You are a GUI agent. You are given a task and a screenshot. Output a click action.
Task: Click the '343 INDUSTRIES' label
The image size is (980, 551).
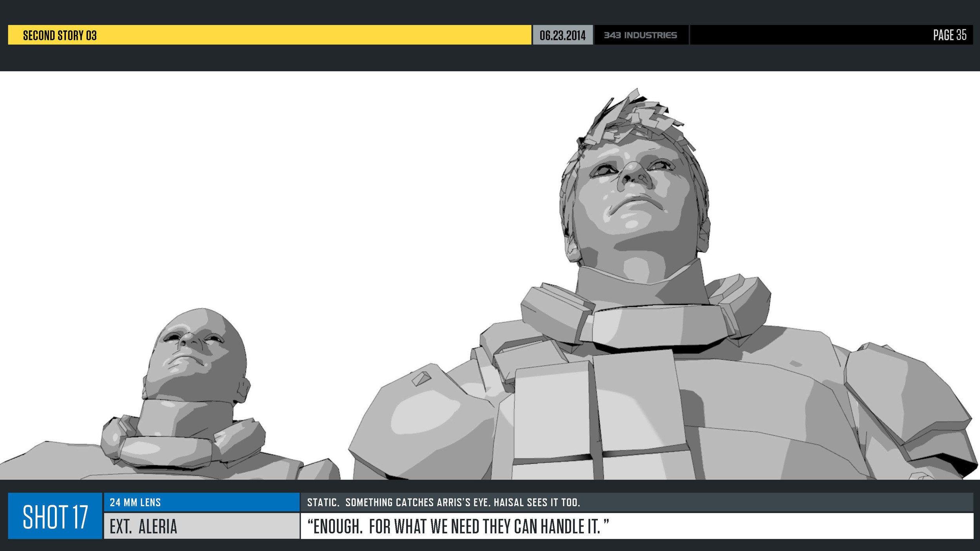point(641,35)
